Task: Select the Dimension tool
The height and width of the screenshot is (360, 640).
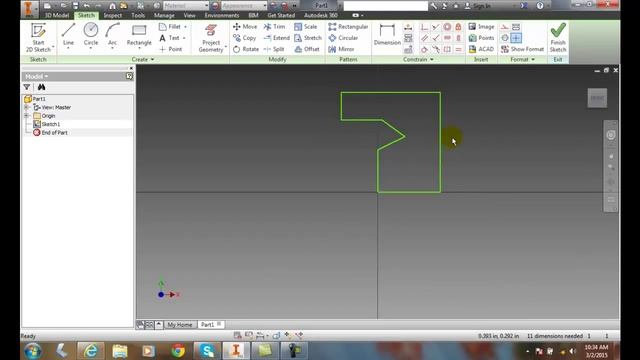Action: click(x=387, y=35)
